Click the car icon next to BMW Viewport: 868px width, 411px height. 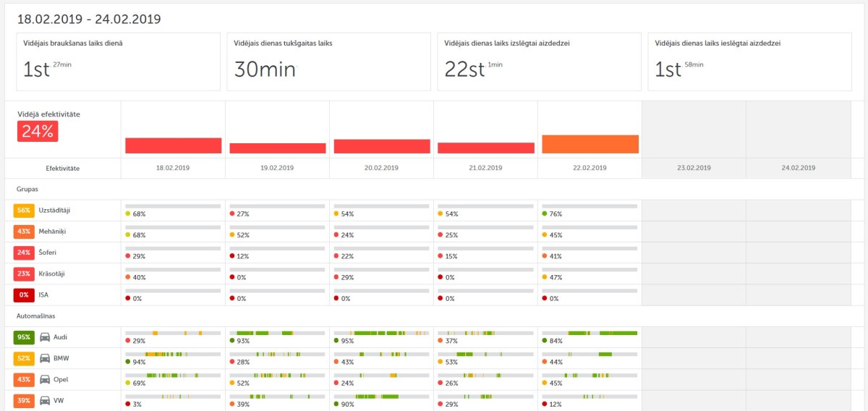(44, 358)
